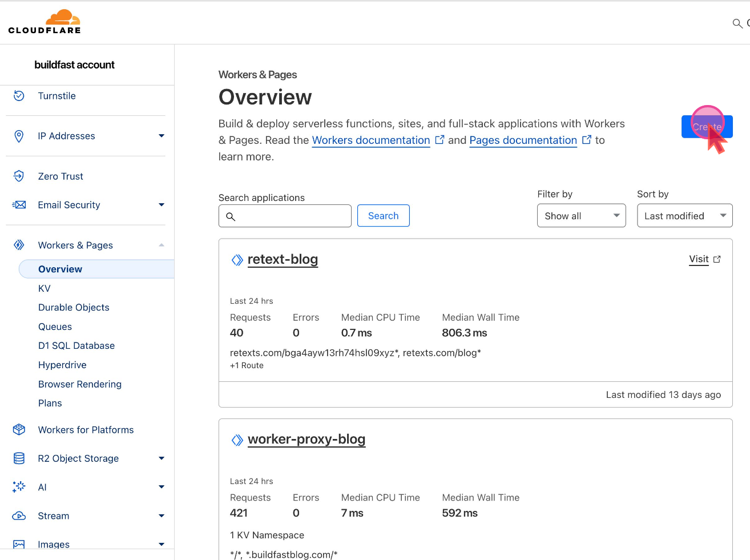The image size is (750, 560).
Task: Click the Visit link for retext-blog
Action: (699, 259)
